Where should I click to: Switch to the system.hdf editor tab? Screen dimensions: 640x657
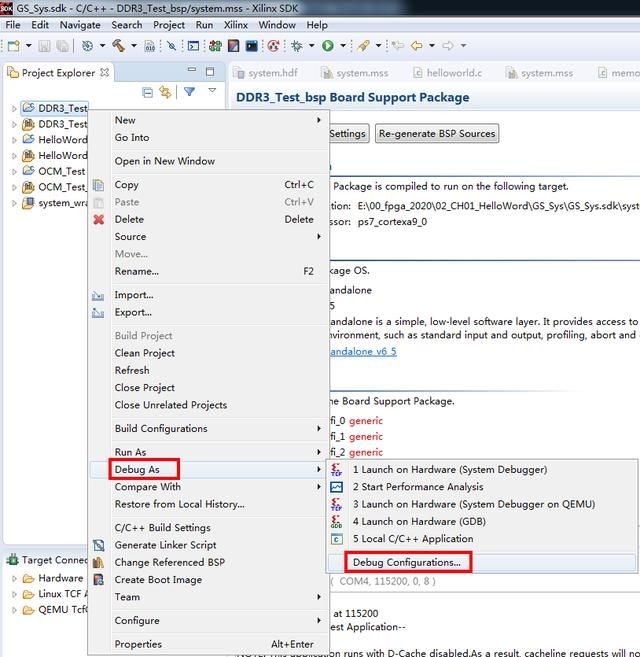(x=267, y=73)
